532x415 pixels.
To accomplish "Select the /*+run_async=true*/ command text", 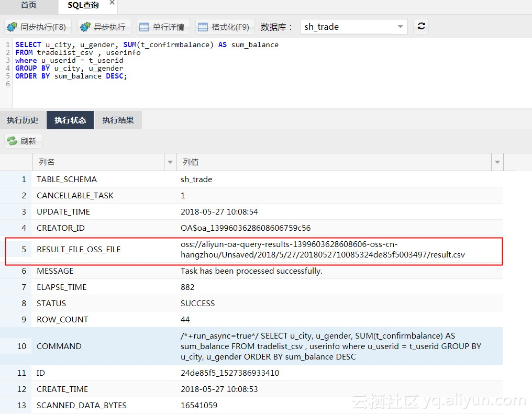I will tap(331, 346).
